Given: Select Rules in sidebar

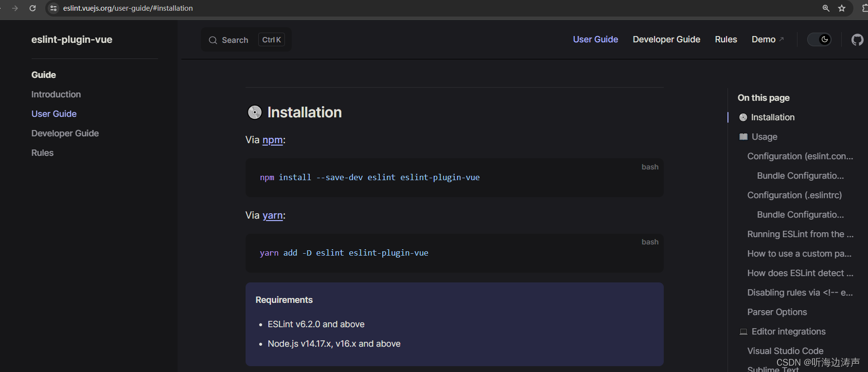Looking at the screenshot, I should pyautogui.click(x=42, y=153).
